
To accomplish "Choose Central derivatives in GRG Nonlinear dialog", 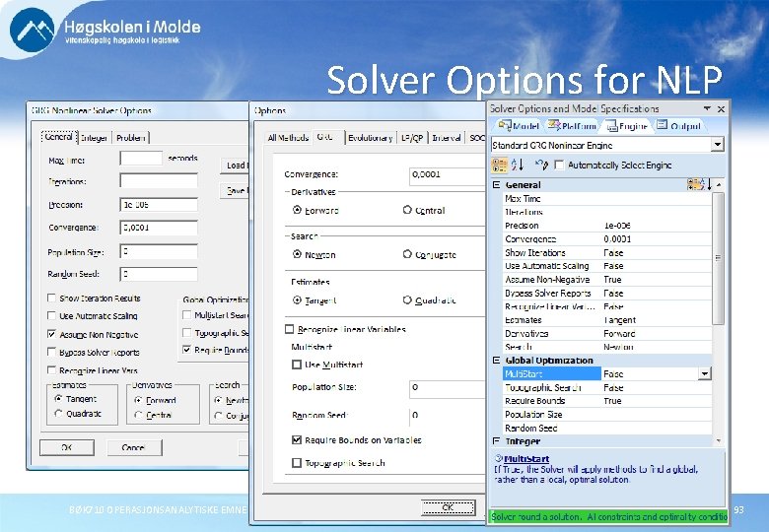I will [x=138, y=415].
